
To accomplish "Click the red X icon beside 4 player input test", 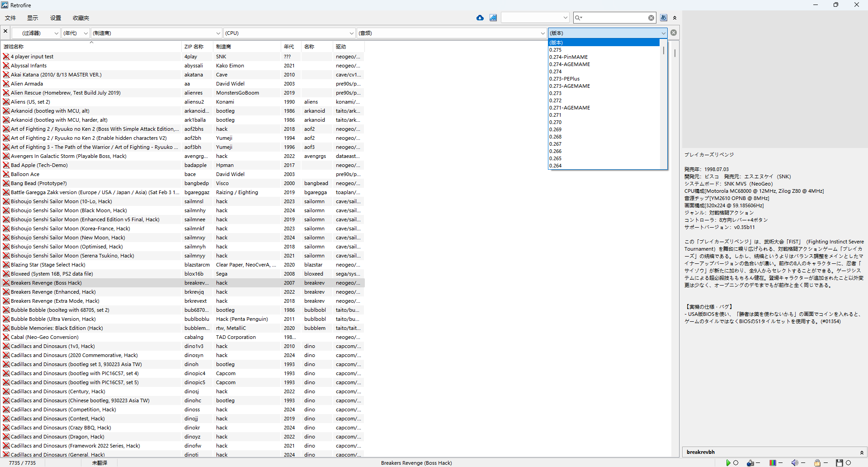I will [6, 57].
